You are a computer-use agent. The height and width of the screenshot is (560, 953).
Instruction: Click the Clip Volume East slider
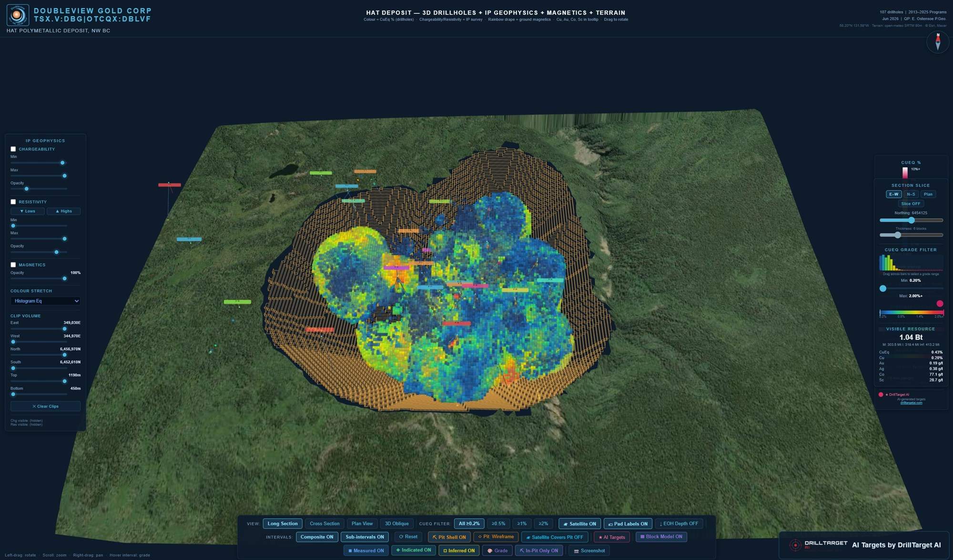(39, 329)
